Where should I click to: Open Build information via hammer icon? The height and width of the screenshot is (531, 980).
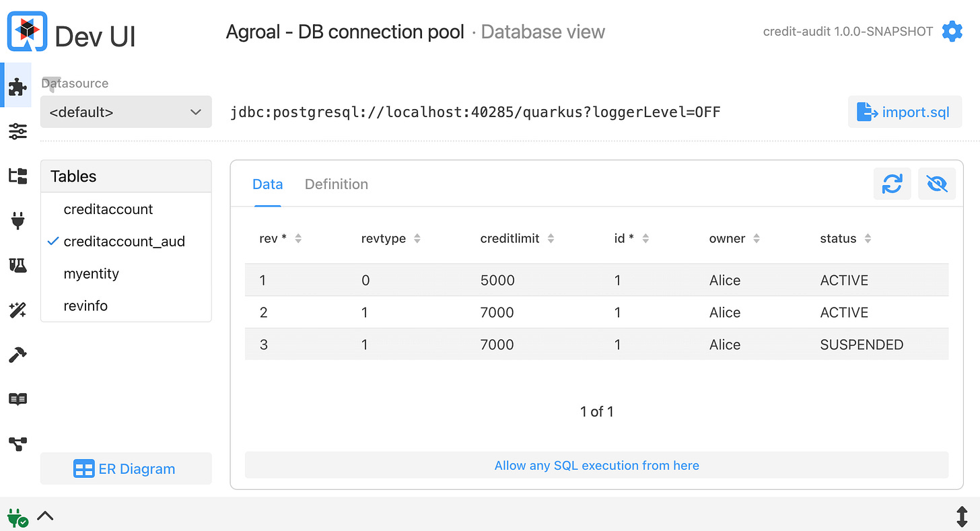click(x=17, y=355)
